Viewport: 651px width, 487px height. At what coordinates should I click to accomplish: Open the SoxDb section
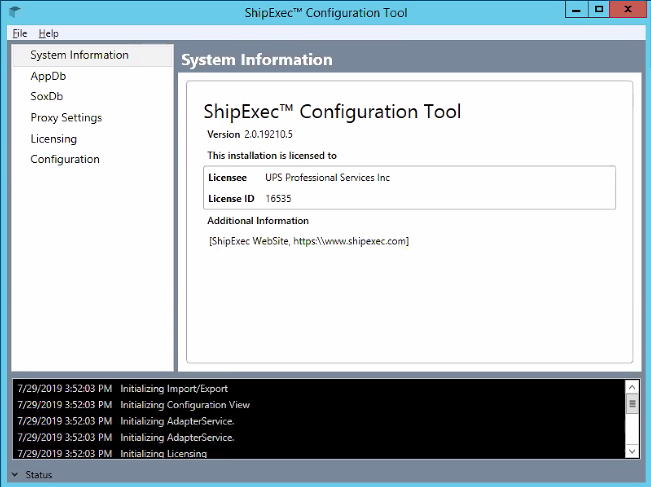coord(46,97)
